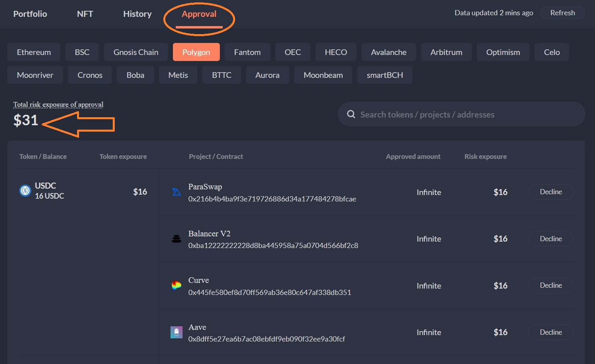Open the History tab
Screen dimensions: 595x364
click(x=137, y=14)
